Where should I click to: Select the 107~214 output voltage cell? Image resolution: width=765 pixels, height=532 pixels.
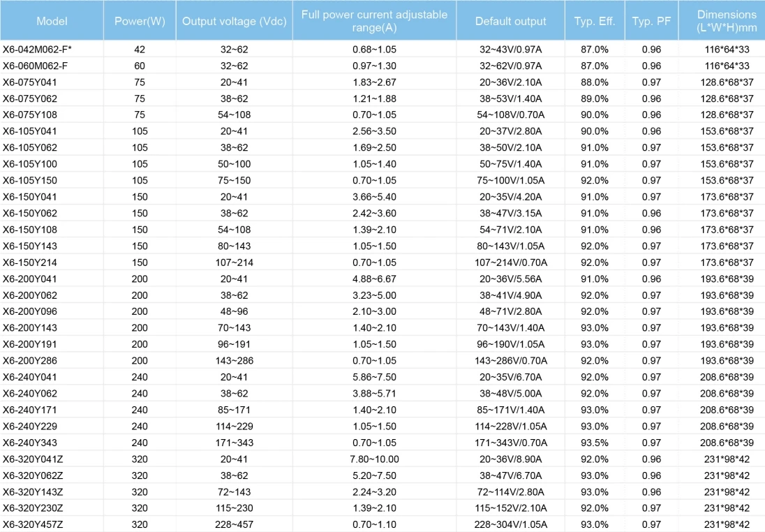pos(234,263)
